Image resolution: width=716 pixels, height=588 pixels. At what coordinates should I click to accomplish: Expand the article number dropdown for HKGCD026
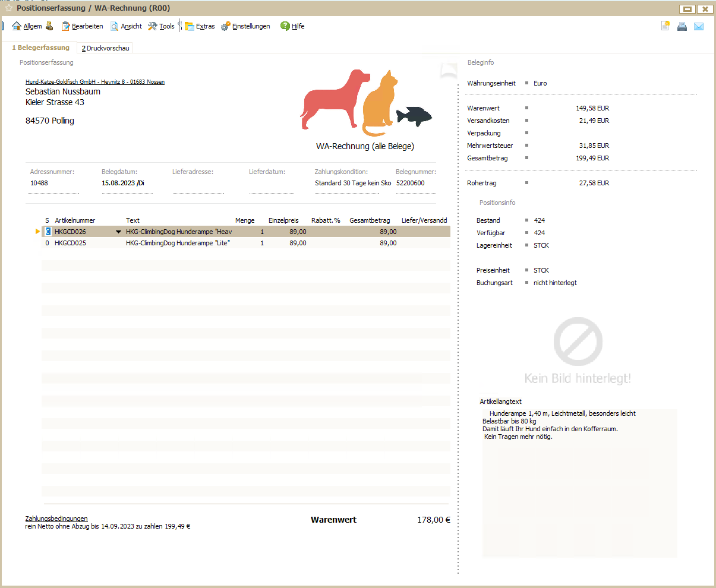point(118,232)
